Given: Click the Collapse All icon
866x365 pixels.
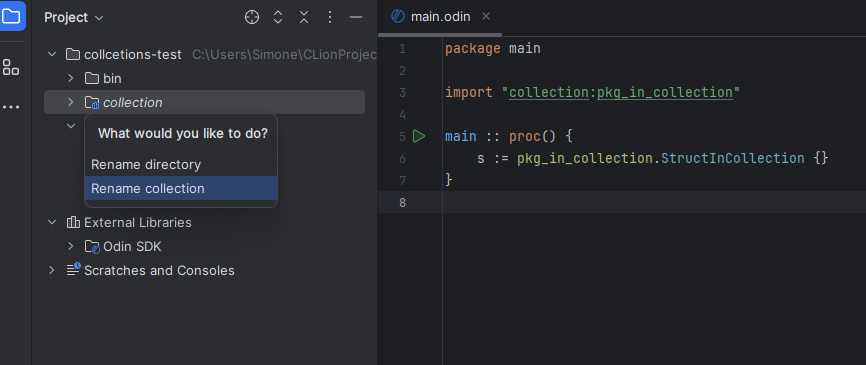Looking at the screenshot, I should (304, 17).
